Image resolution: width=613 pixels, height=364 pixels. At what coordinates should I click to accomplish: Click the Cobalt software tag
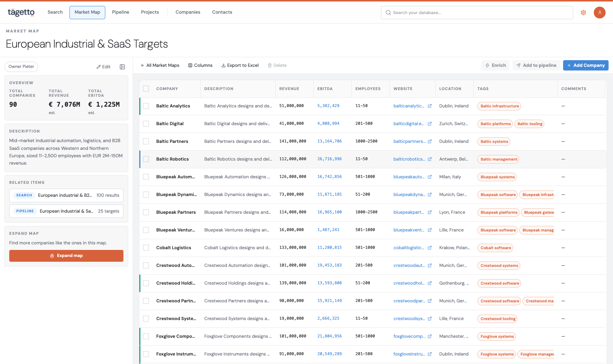(x=495, y=248)
